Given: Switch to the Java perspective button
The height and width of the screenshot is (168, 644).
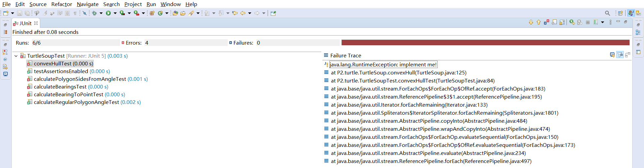Looking at the screenshot, I should click(631, 13).
